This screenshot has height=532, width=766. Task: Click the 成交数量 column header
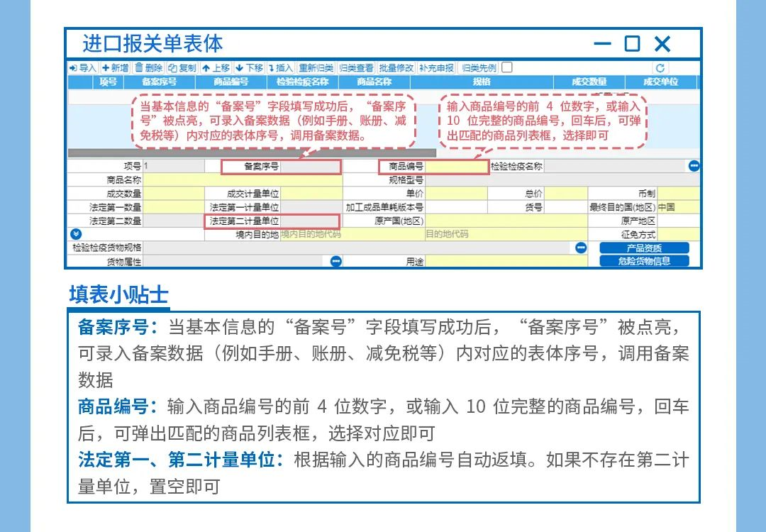point(589,82)
